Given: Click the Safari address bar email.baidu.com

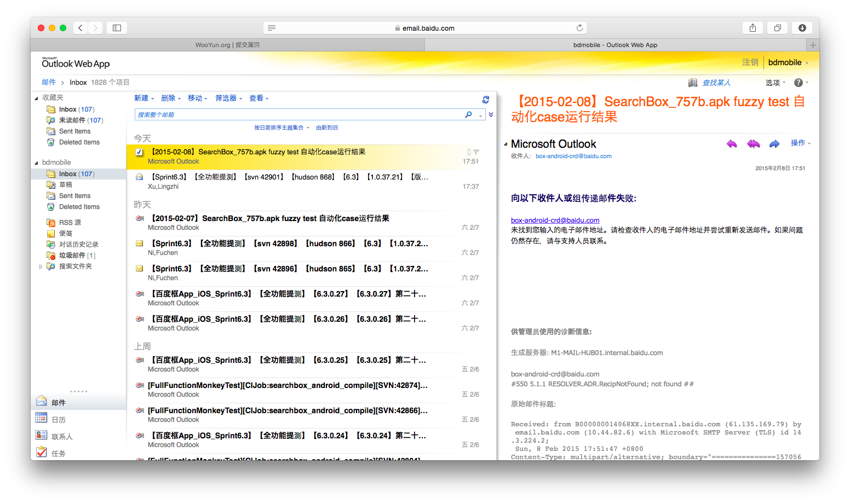Looking at the screenshot, I should [425, 28].
